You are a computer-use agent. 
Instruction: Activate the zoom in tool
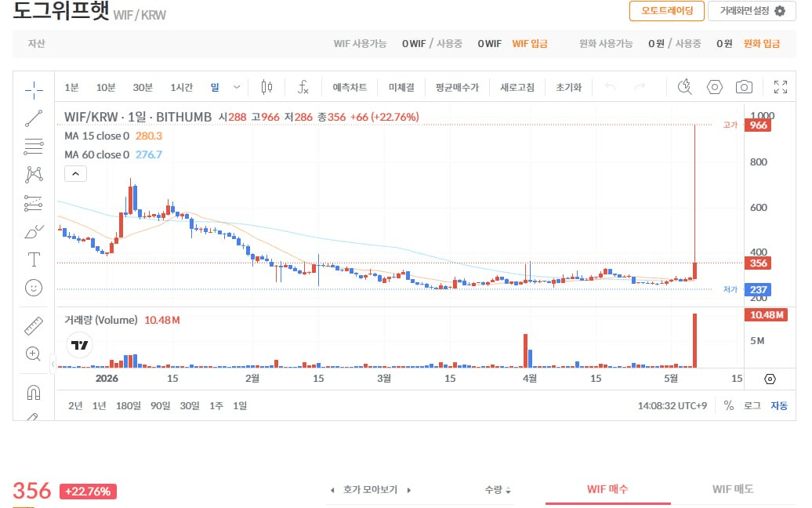click(33, 354)
